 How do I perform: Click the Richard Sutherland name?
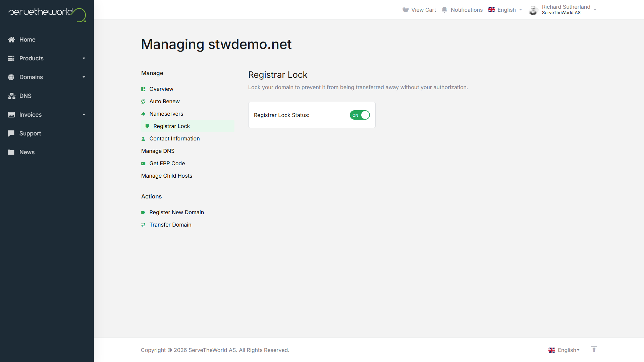[566, 7]
